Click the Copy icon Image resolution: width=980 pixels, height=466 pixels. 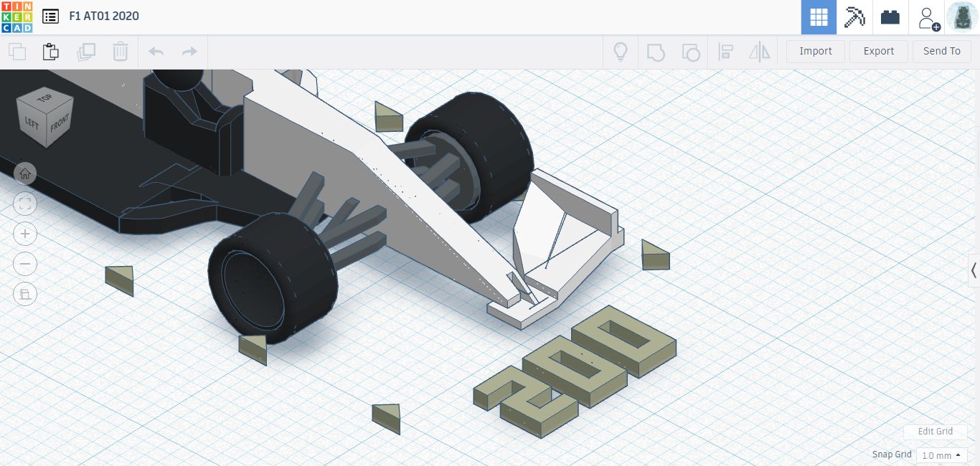click(x=17, y=52)
